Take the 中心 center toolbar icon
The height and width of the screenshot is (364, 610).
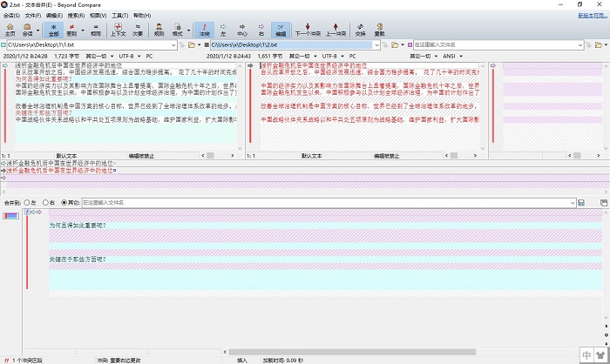click(242, 30)
